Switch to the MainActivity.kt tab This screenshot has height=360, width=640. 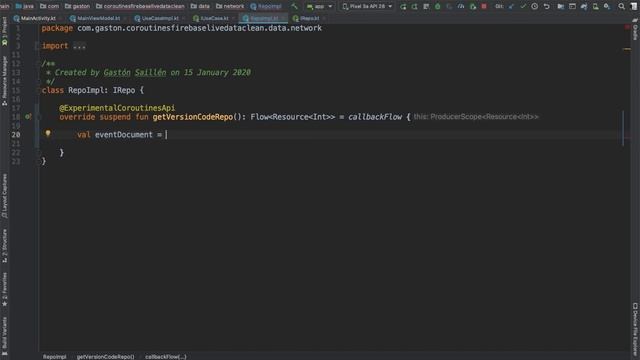[38, 18]
